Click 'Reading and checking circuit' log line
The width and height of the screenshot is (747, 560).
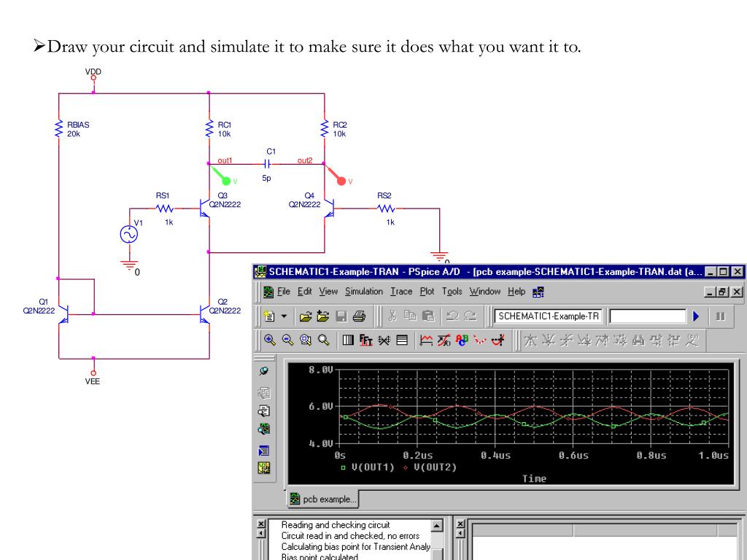336,525
